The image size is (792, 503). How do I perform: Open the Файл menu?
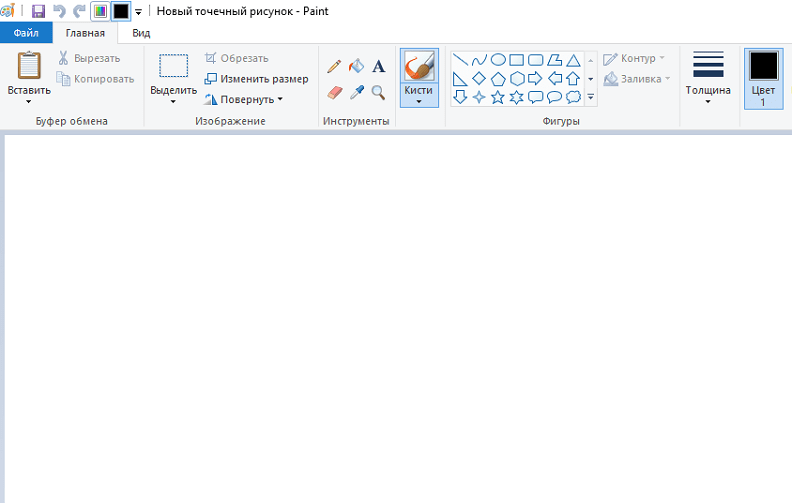point(26,33)
